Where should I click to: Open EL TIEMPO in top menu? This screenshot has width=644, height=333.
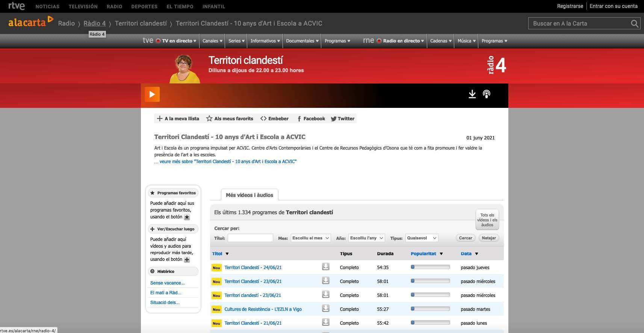(x=180, y=6)
